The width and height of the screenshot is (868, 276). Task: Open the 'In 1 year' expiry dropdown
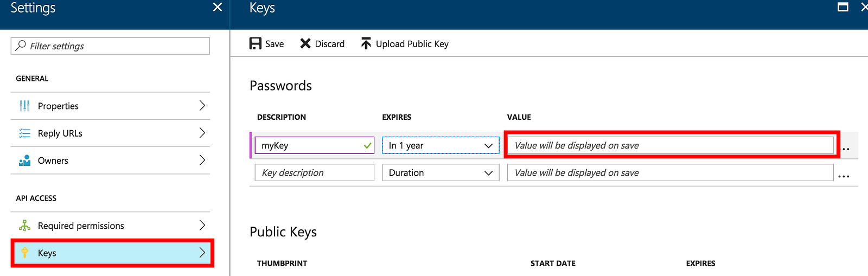coord(441,145)
